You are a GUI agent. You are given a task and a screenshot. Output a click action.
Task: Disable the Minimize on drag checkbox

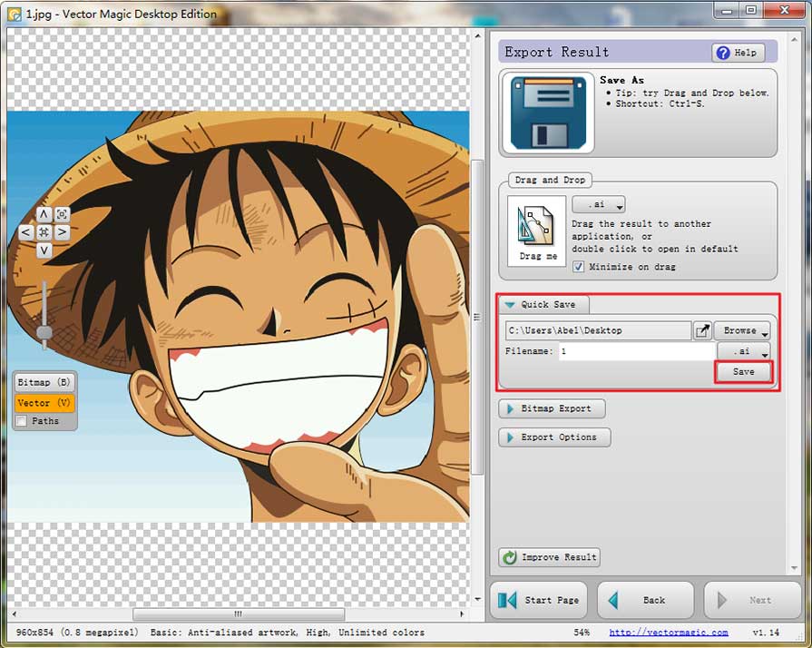[x=578, y=267]
